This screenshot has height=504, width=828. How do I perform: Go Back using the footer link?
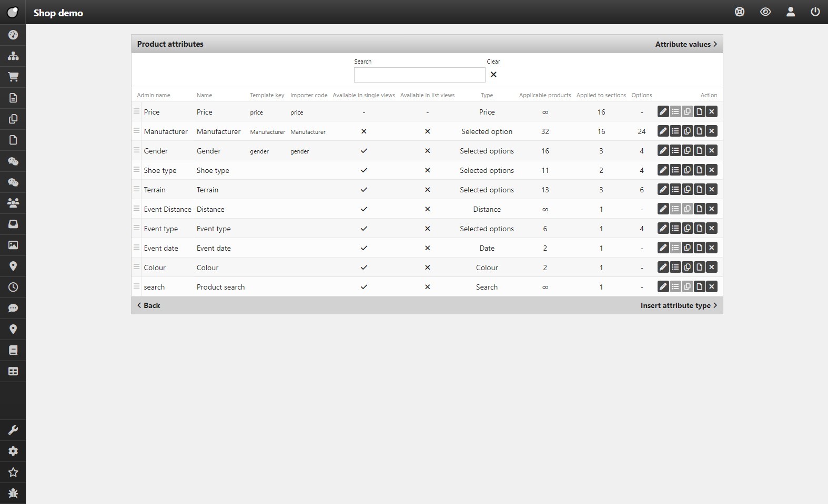coord(149,305)
